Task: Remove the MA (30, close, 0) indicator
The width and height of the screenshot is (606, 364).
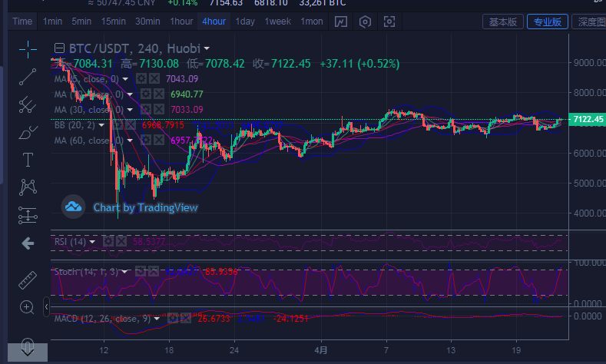Action: pyautogui.click(x=159, y=109)
